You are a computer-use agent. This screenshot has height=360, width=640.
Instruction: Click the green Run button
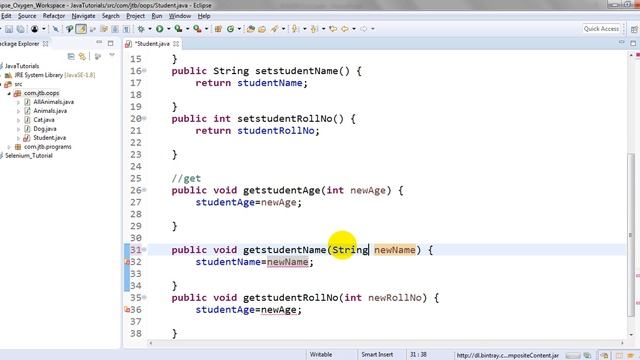tap(160, 29)
